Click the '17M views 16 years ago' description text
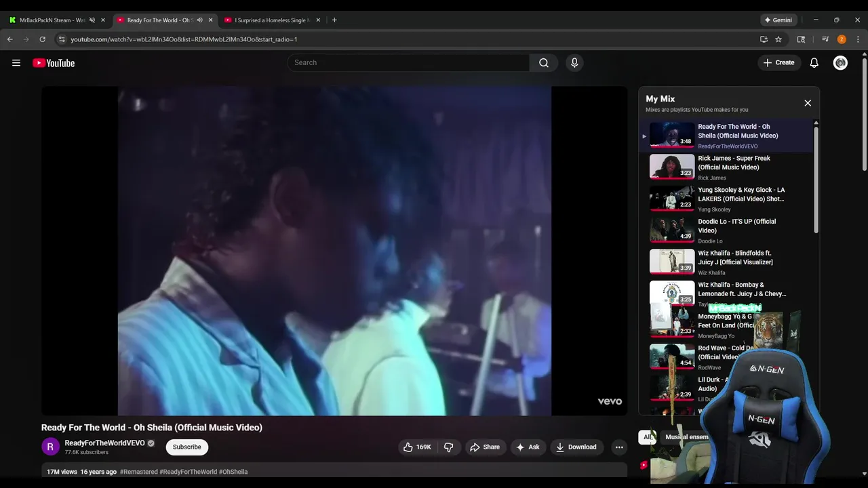This screenshot has height=488, width=868. pyautogui.click(x=81, y=472)
